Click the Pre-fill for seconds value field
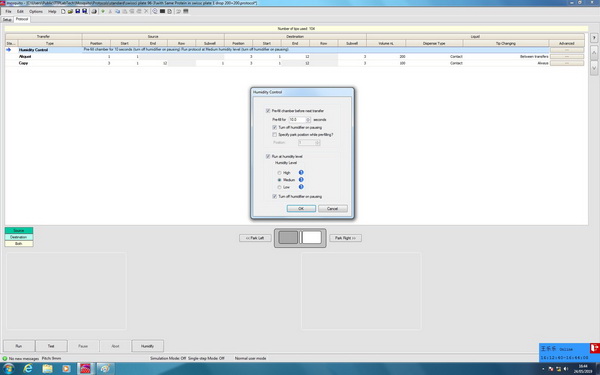The image size is (600, 375). 297,120
